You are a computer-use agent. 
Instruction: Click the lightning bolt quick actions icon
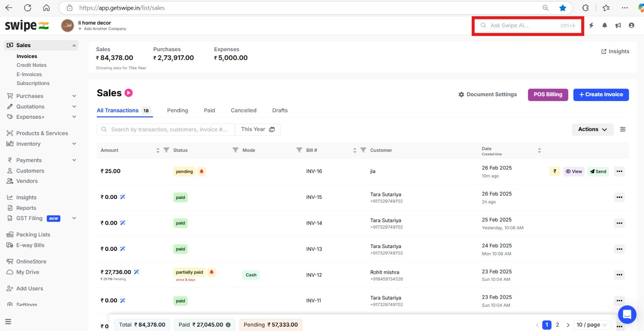point(591,25)
